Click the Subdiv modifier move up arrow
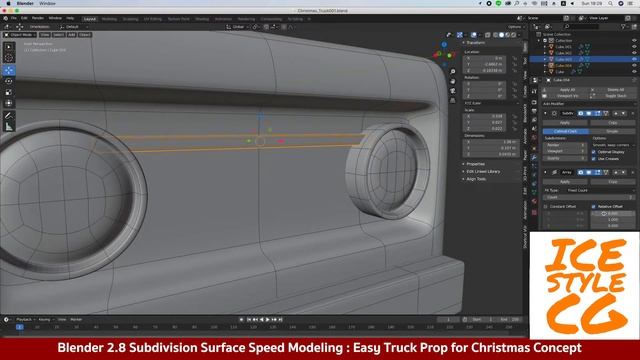640x360 pixels. (616, 113)
